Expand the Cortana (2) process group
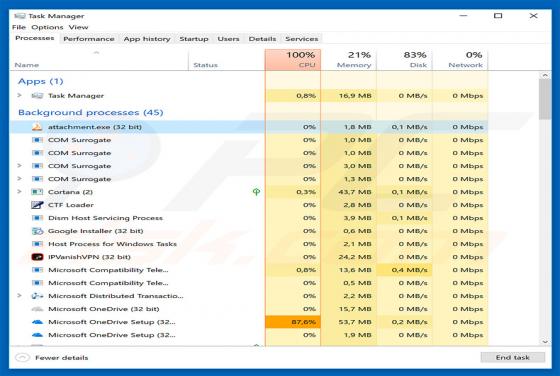This screenshot has width=560, height=376. click(20, 192)
